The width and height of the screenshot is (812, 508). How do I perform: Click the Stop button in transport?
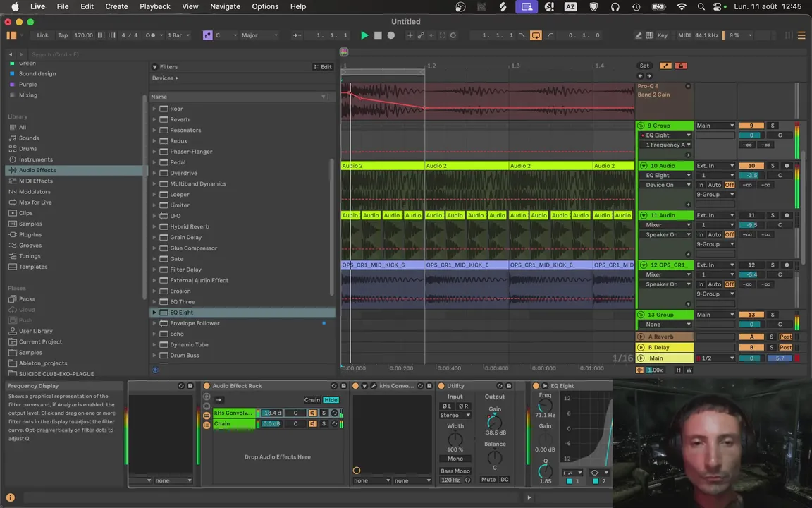pos(378,35)
